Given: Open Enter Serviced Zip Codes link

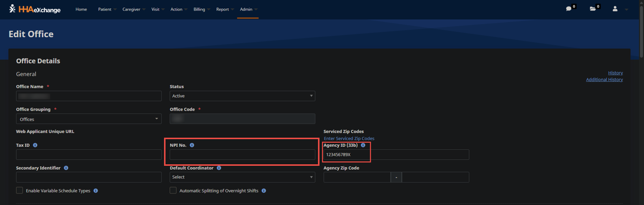Looking at the screenshot, I should [x=349, y=139].
